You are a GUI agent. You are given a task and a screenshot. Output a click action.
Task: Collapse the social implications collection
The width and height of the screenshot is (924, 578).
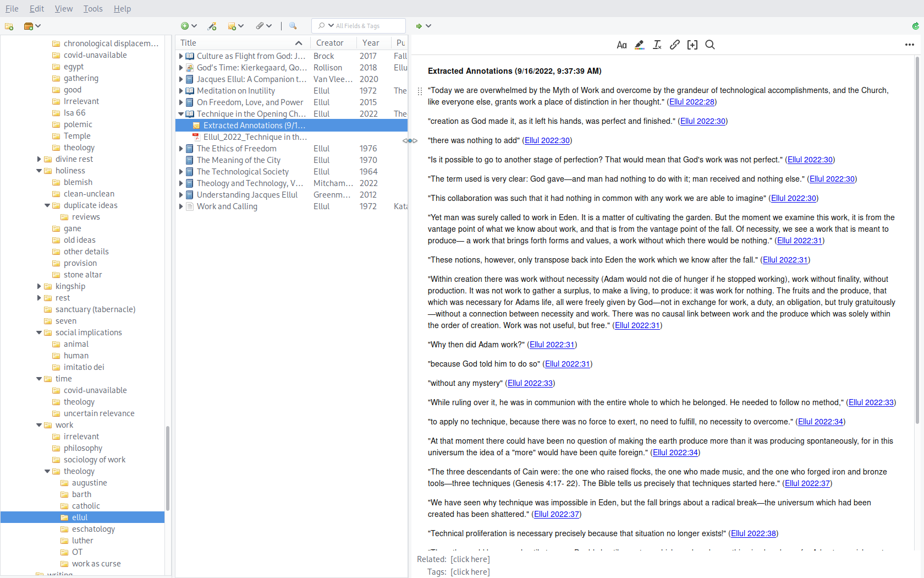click(x=39, y=332)
